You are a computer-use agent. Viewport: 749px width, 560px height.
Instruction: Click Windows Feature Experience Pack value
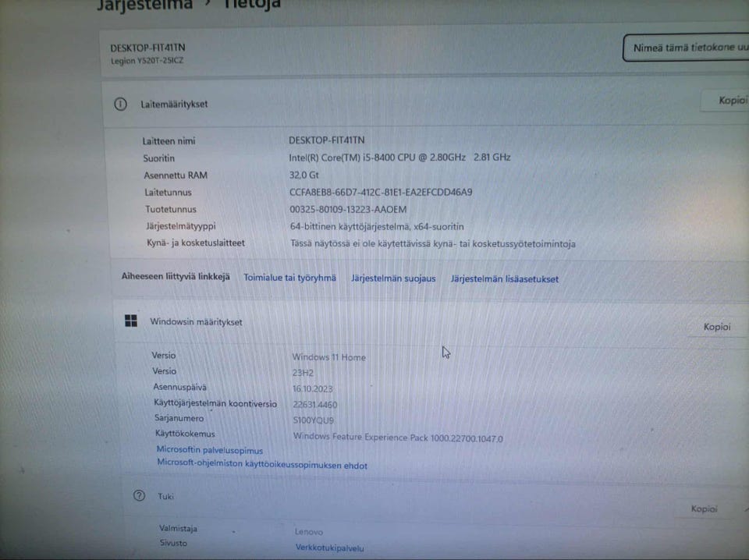(x=398, y=438)
